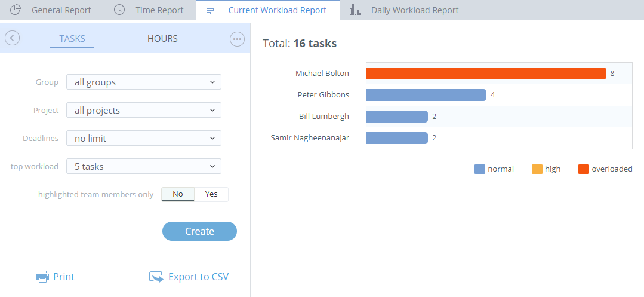
Task: Click the Time Report clock icon
Action: 119,10
